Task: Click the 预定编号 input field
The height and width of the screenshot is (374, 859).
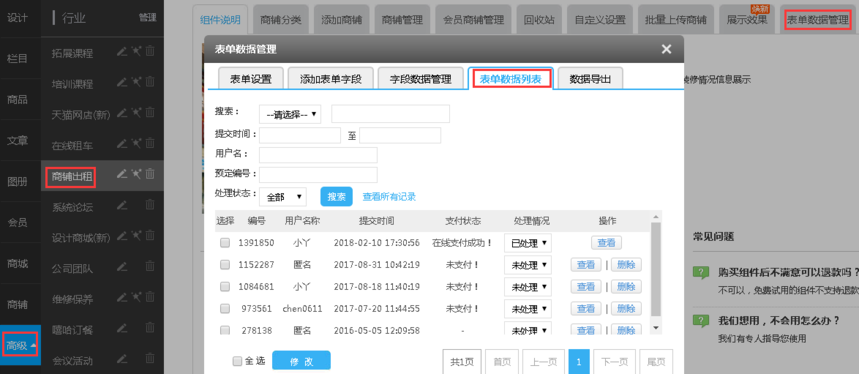Action: tap(318, 175)
